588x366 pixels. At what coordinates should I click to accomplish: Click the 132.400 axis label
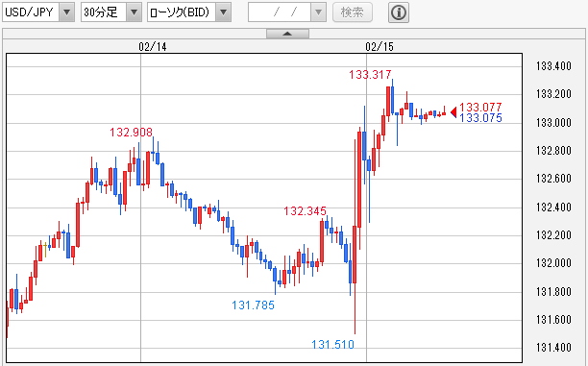click(553, 207)
